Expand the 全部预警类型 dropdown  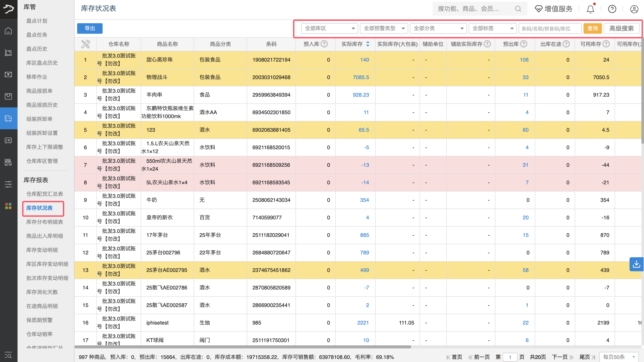click(x=384, y=28)
